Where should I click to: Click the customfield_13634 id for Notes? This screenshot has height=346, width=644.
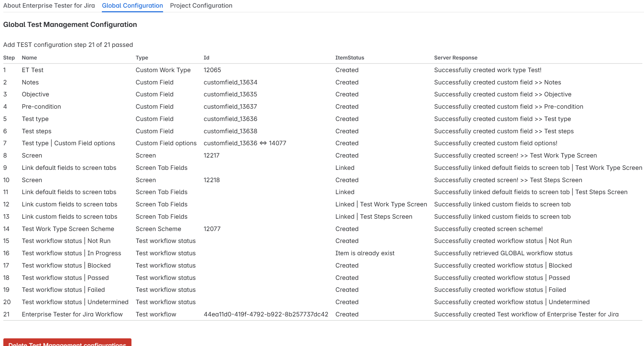[x=230, y=82]
